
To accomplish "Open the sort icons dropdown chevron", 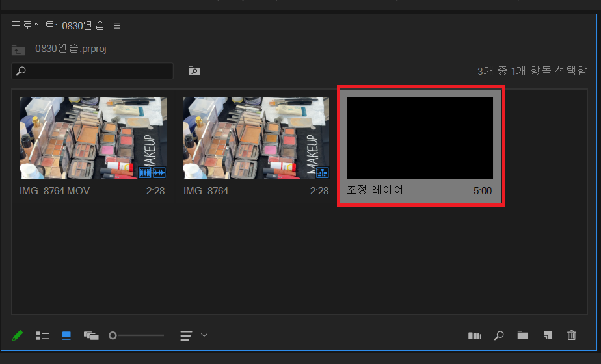I will (x=204, y=335).
